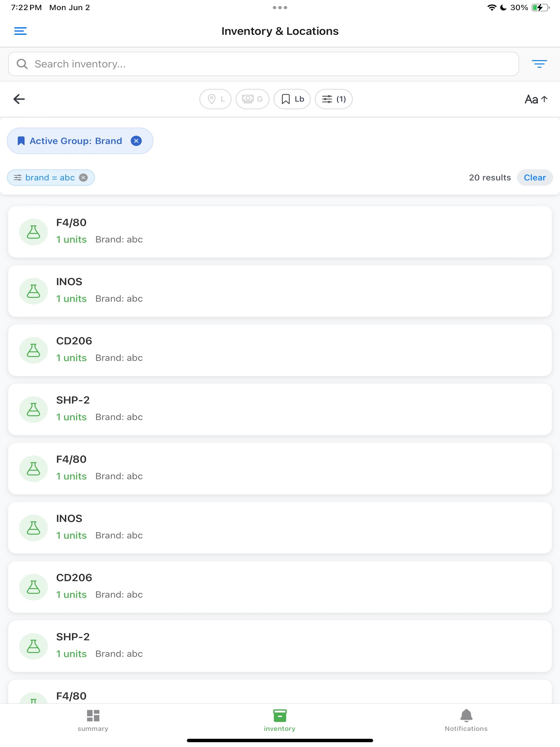Switch to the inventory tab

click(x=280, y=721)
